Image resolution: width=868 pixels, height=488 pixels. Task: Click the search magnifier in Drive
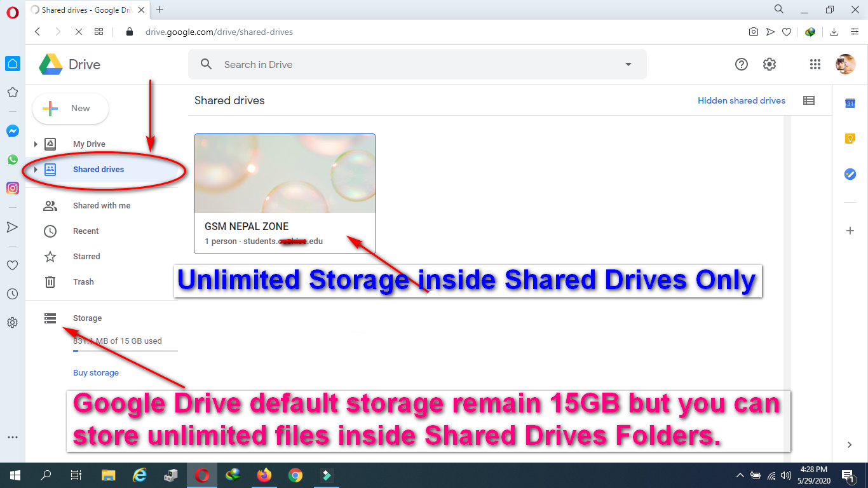(x=206, y=64)
